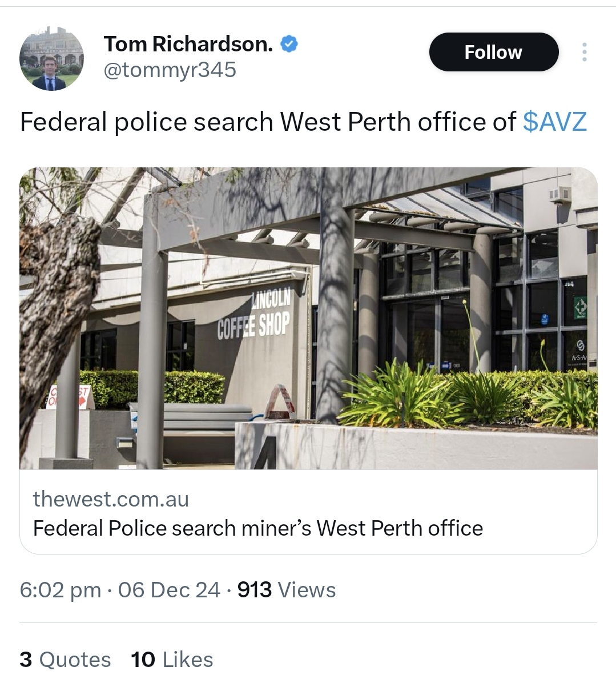Click the Lincoln Coffee Shop sign in photo
616x683 pixels.
254,316
